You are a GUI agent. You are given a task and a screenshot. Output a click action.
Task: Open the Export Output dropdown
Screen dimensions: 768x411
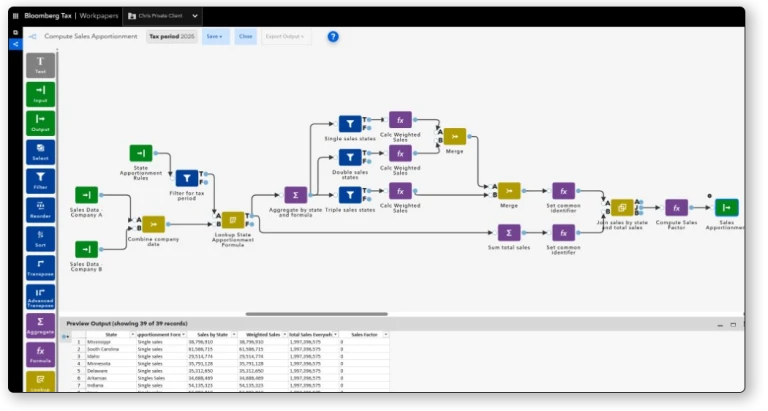[285, 36]
